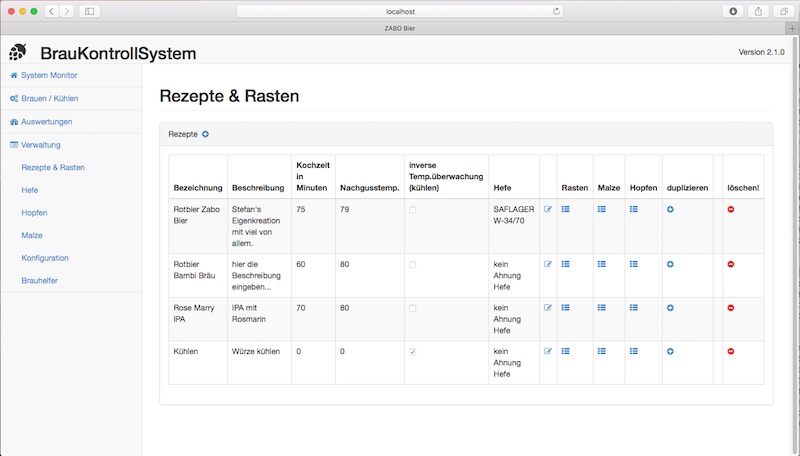Reload page in address bar
Viewport: 800px width, 456px height.
(556, 11)
